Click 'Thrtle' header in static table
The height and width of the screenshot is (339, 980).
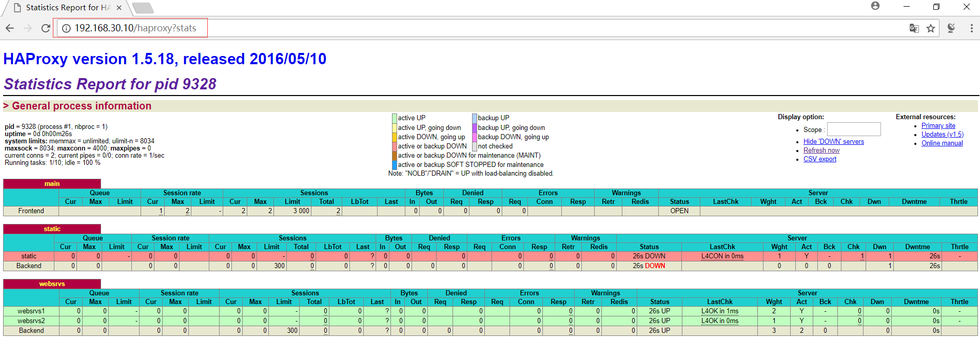pos(959,247)
